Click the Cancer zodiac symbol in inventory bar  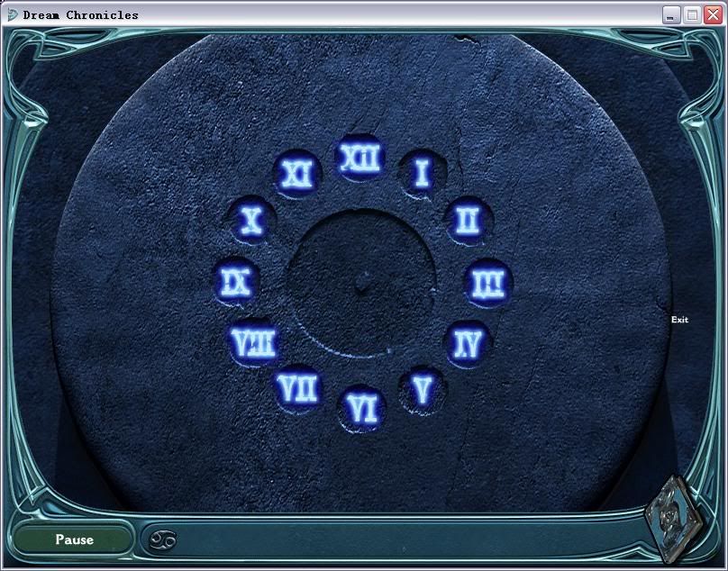click(x=164, y=539)
